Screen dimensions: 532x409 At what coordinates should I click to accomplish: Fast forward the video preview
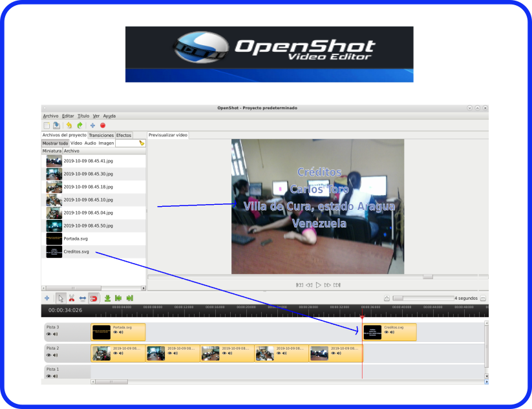point(328,285)
